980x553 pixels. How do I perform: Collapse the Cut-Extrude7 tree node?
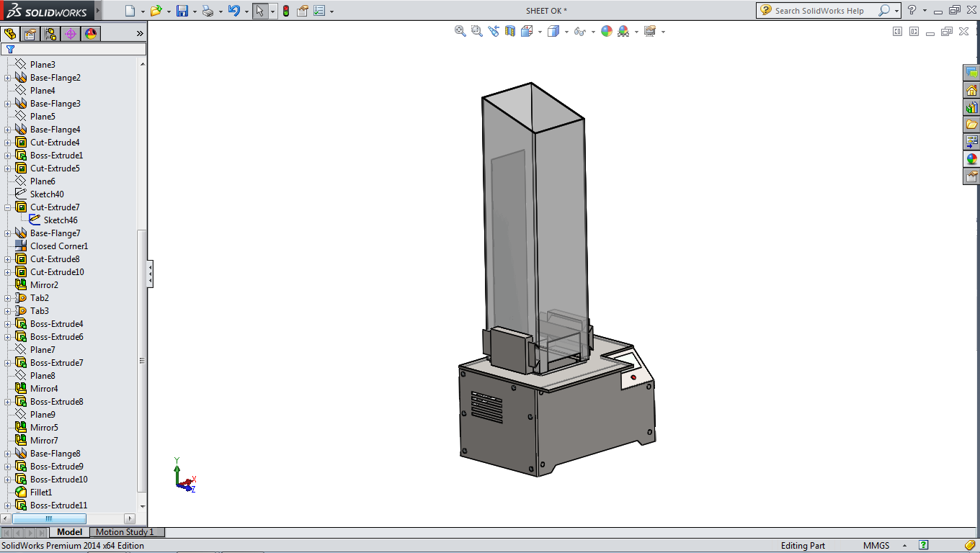click(x=8, y=207)
